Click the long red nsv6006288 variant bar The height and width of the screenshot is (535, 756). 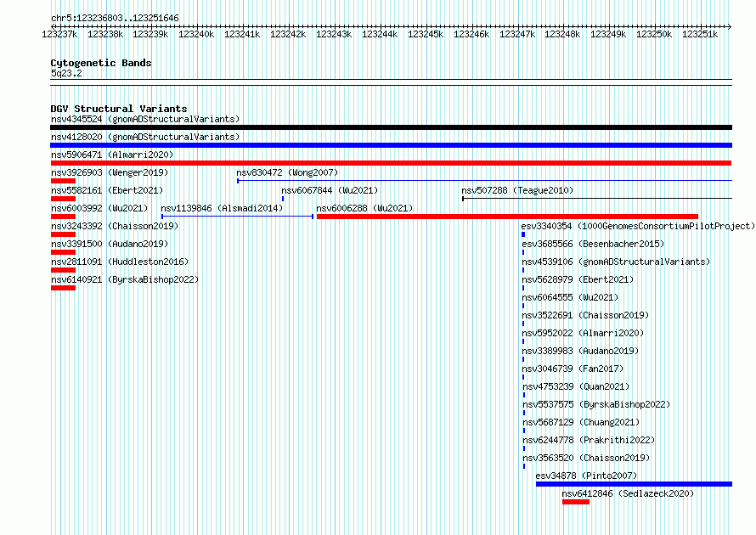507,217
